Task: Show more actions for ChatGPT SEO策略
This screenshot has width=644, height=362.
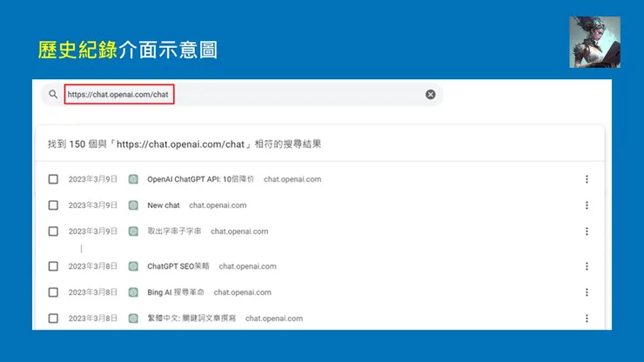Action: [587, 266]
